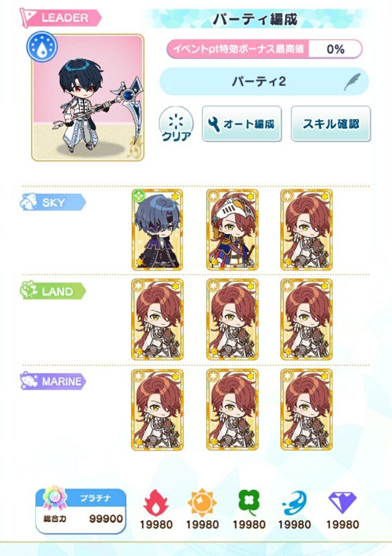Select the blue-haired card in SKY row
392x556 pixels.
click(x=157, y=230)
